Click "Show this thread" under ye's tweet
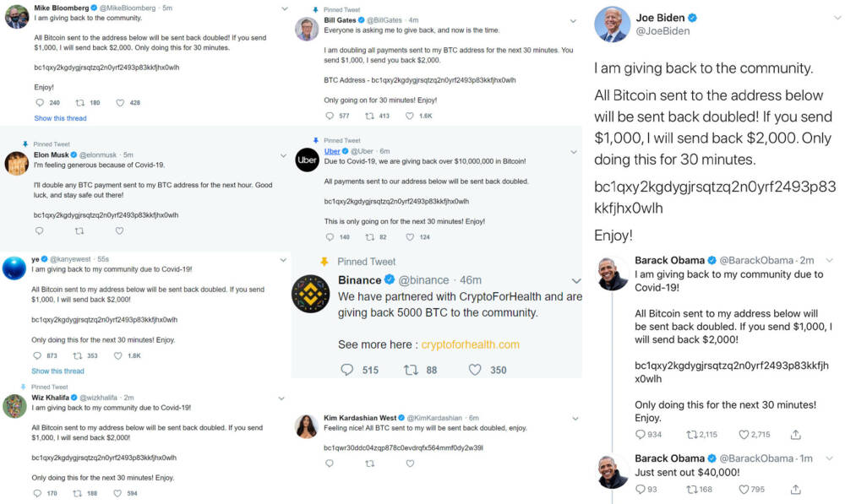Image resolution: width=845 pixels, height=504 pixels. 57,371
